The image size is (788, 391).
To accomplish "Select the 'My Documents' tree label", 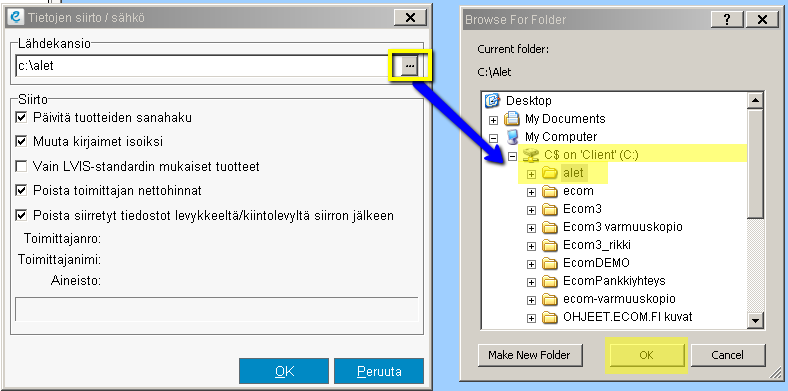I will [x=565, y=119].
